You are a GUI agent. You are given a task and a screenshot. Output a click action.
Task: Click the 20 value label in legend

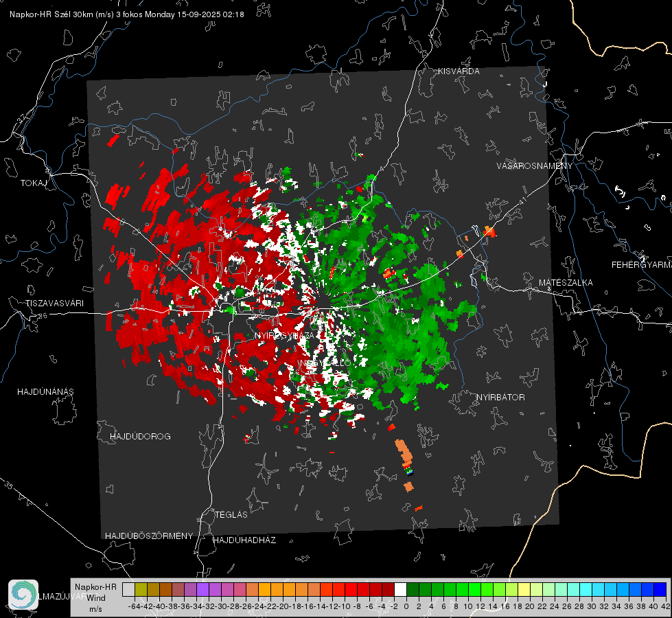tap(530, 606)
